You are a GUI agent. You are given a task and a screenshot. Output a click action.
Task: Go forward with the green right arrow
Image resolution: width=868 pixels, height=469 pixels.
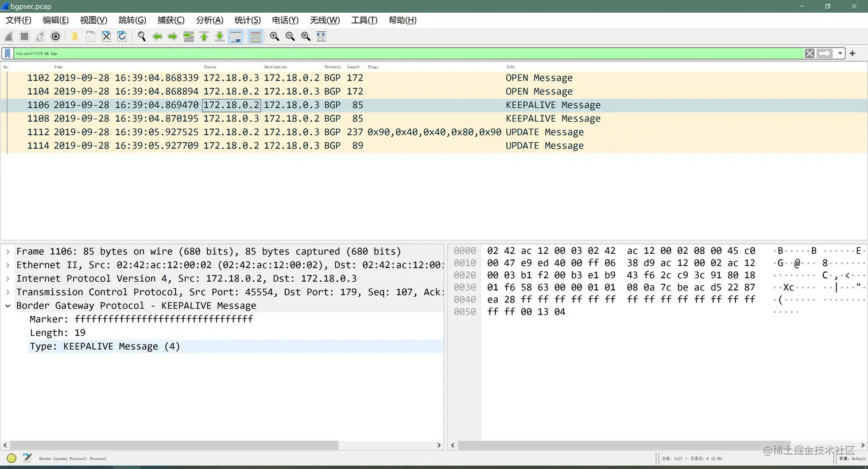pos(173,36)
